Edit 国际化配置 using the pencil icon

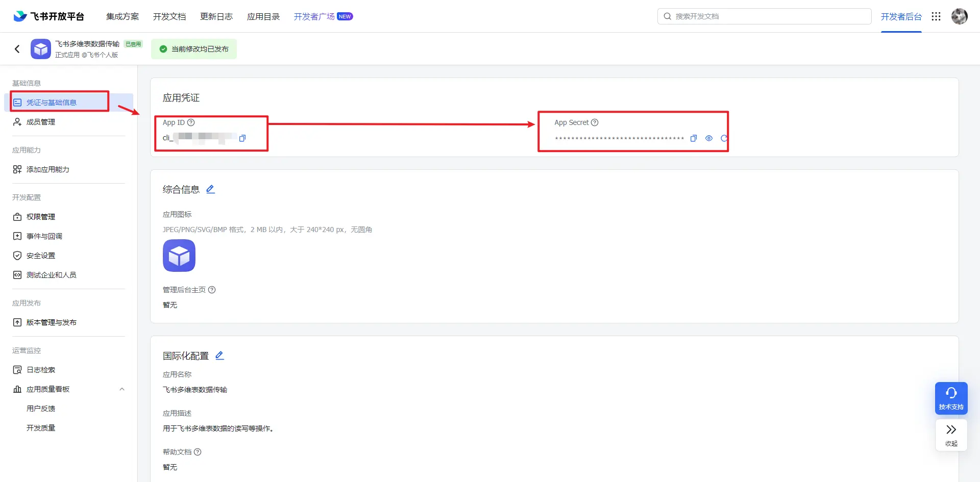click(219, 356)
